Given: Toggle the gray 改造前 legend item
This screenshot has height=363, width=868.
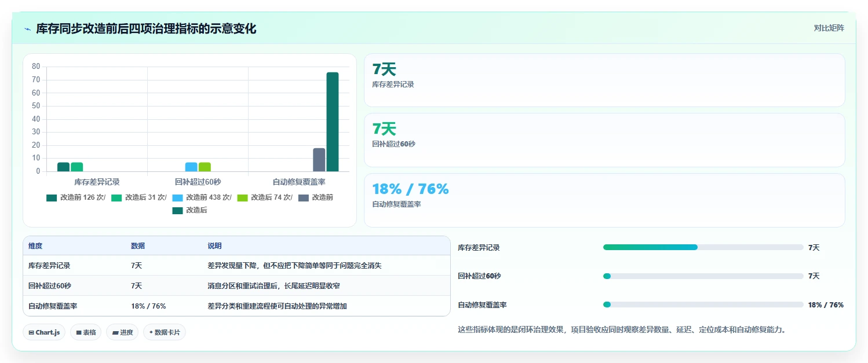Looking at the screenshot, I should pyautogui.click(x=316, y=197).
